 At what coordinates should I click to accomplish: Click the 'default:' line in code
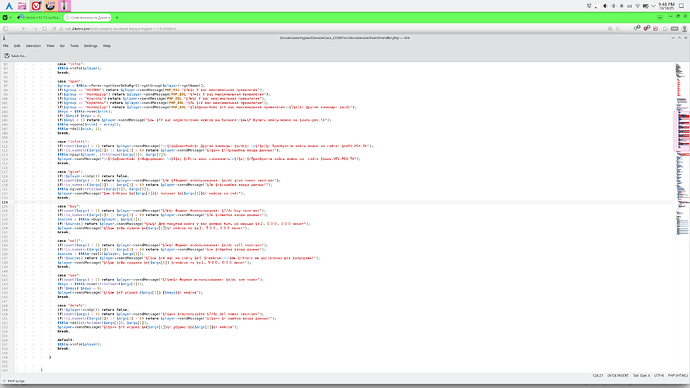click(x=65, y=340)
